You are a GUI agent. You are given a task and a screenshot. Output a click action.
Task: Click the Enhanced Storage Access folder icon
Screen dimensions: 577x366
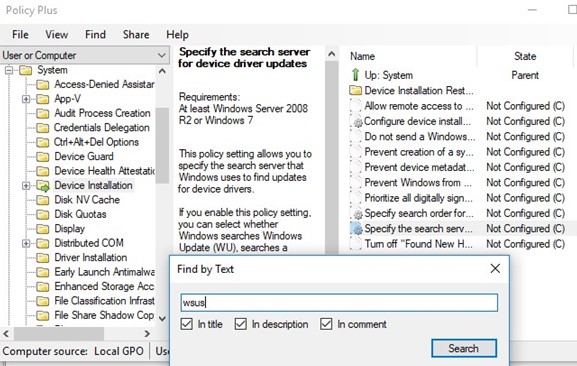[43, 286]
